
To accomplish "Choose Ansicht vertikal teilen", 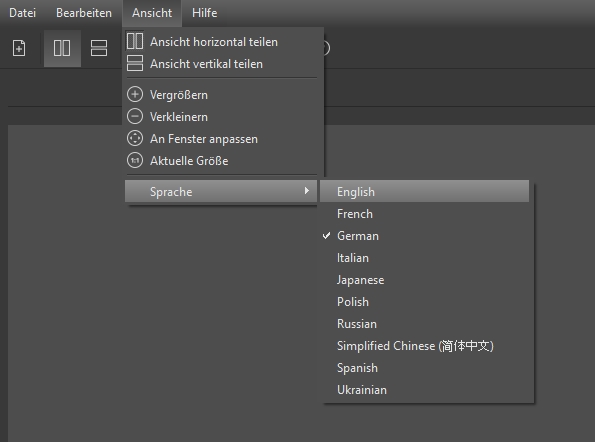I will coord(221,64).
